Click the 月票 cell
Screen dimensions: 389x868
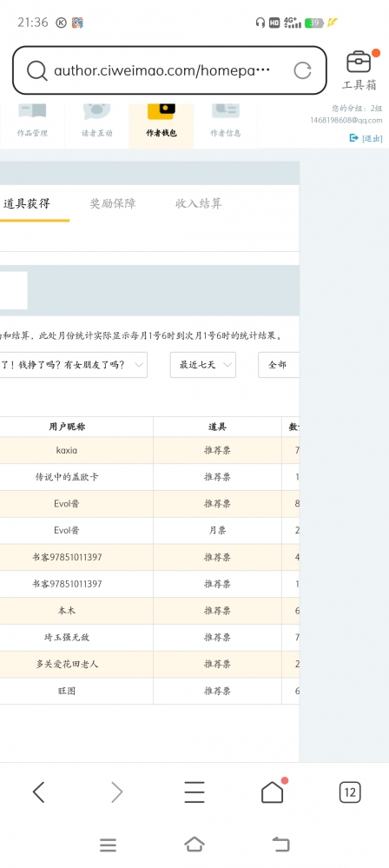tap(217, 530)
